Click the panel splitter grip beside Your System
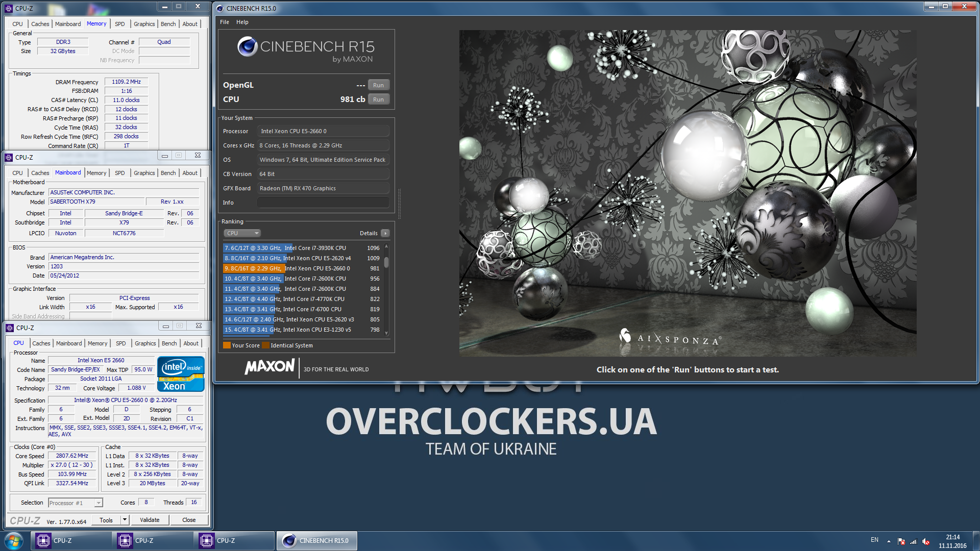Screen dimensions: 980x551 (399, 204)
